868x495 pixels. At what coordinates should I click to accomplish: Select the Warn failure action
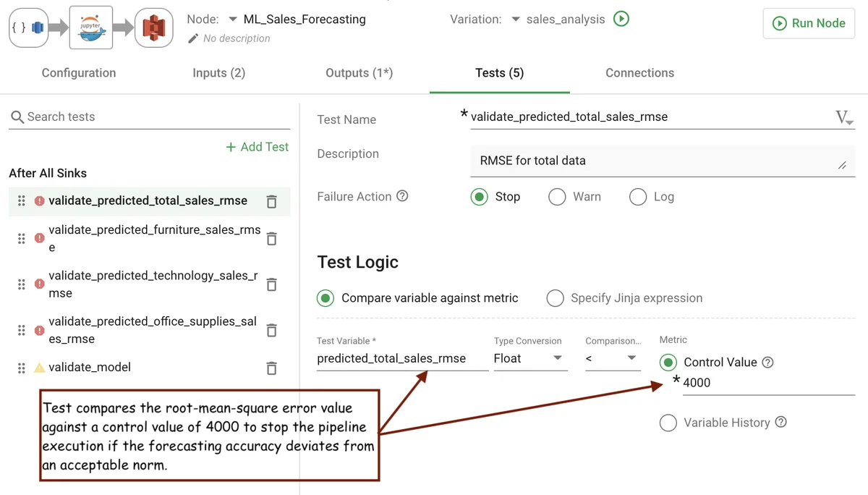pyautogui.click(x=557, y=197)
